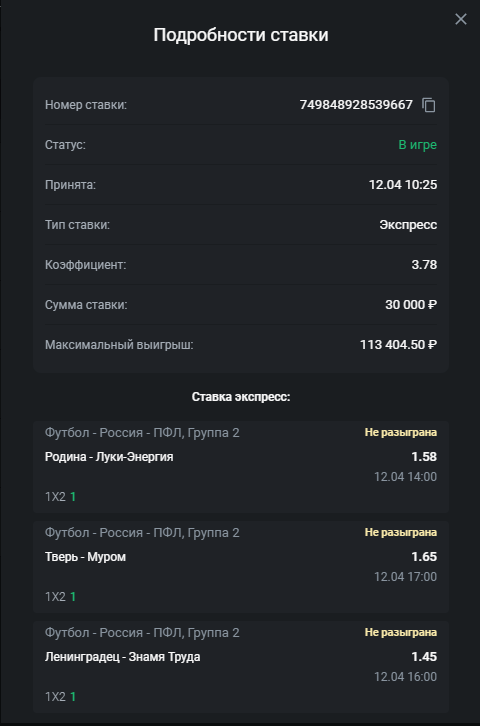Click the 3.78 coefficient value

[424, 265]
